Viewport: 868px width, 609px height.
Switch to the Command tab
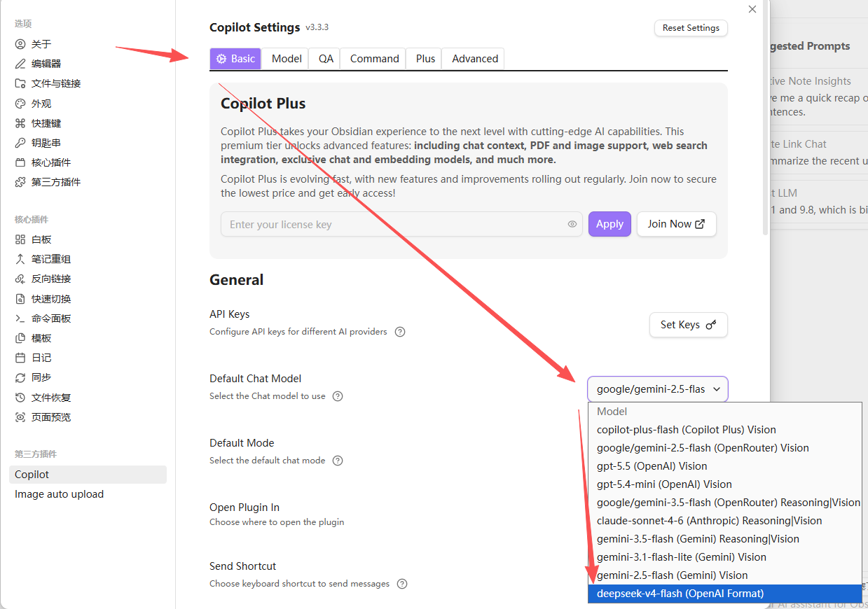coord(374,59)
